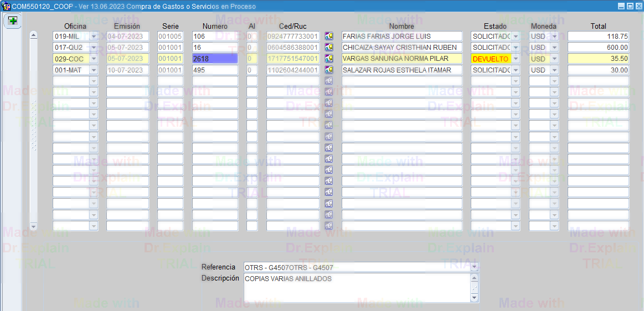Open supplier lookup icon for FARIAS FARIAS row

[x=329, y=36]
